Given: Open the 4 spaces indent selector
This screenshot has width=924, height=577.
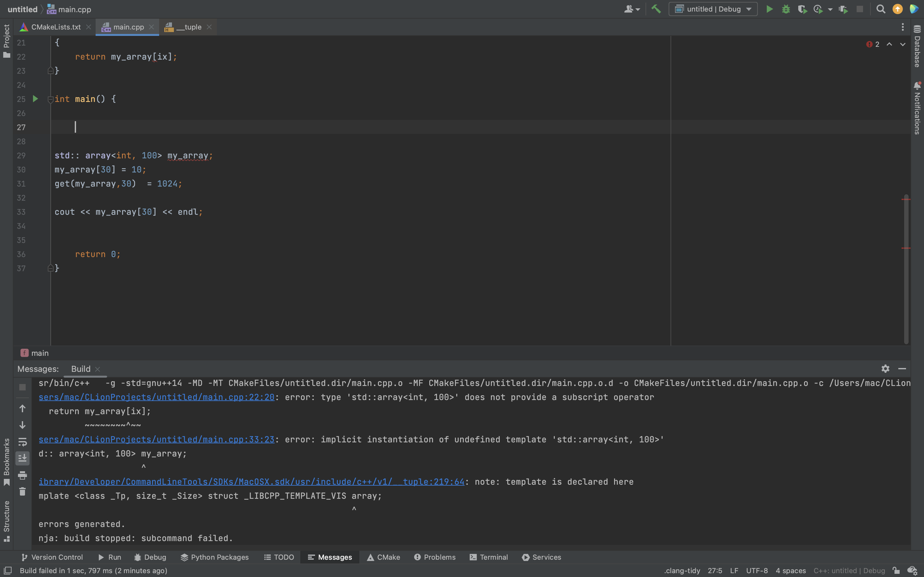Looking at the screenshot, I should click(x=790, y=571).
